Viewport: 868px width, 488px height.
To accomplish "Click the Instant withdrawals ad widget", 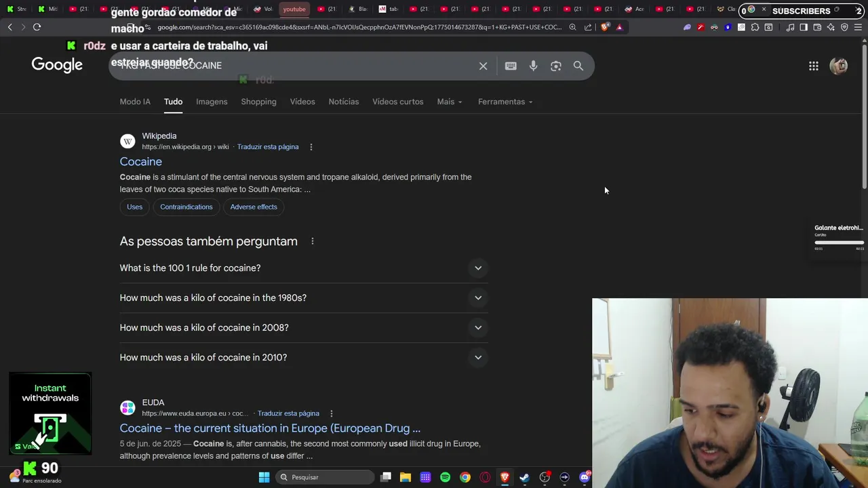I will pyautogui.click(x=50, y=413).
